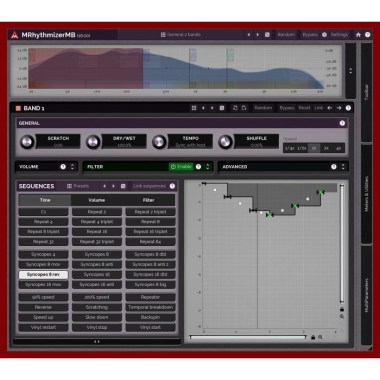Expand the ADVANCED panel arrows
Screen dimensions: 380x380
click(343, 167)
